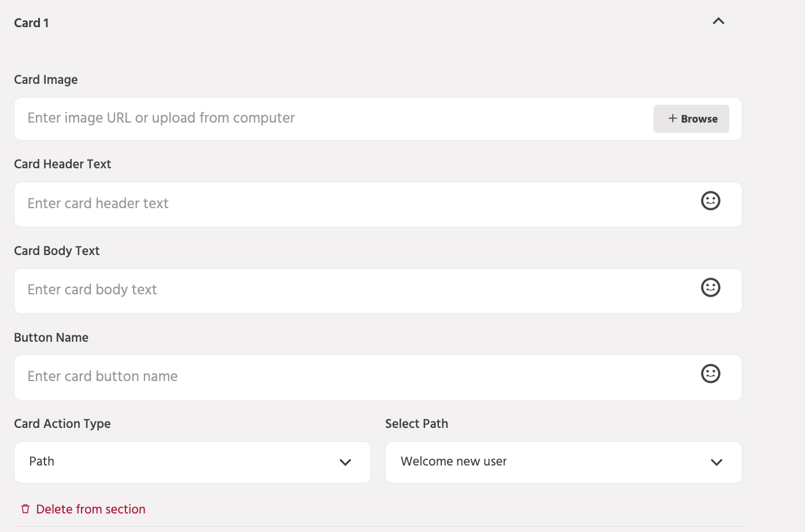Click Delete from section

(90, 509)
